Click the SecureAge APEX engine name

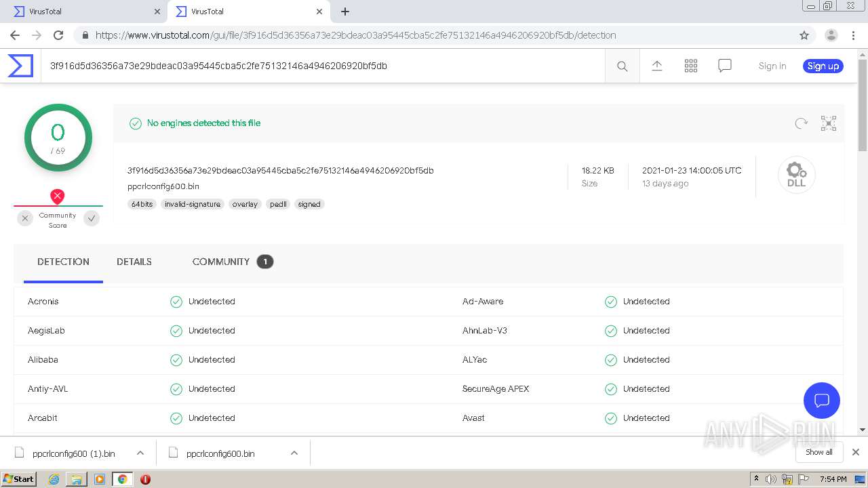coord(496,389)
